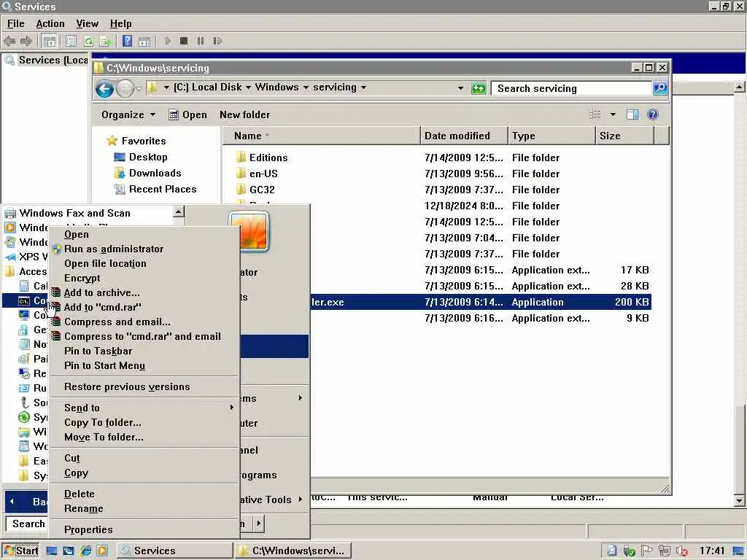Screen dimensions: 747x560
Task: Toggle Show/Hide Console Tree in Services toolbar
Action: click(x=50, y=41)
